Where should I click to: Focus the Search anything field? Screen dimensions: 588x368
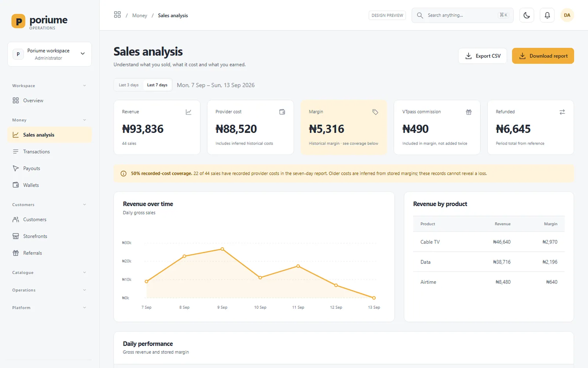tap(463, 15)
